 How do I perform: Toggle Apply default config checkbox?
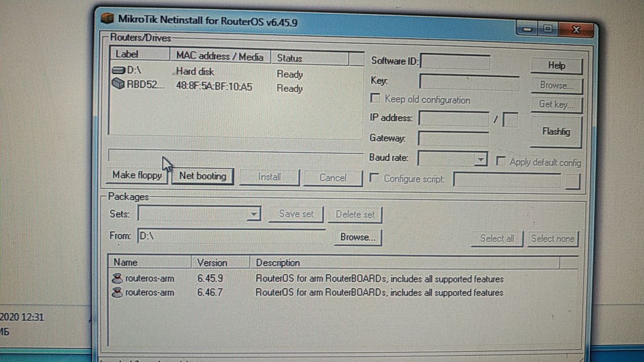click(x=501, y=161)
